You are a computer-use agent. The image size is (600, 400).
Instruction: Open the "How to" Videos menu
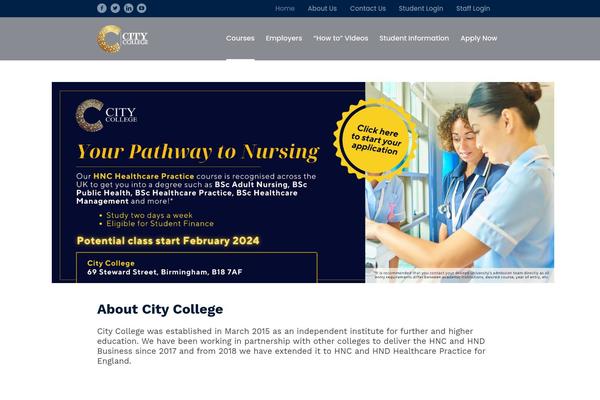[x=341, y=38]
